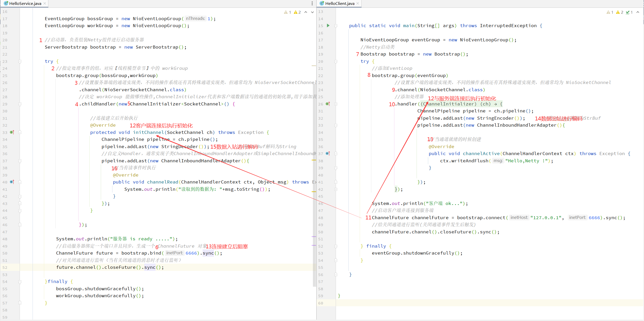The image size is (644, 321).
Task: Expand folded region at HelloClient line 42
Action: coord(336,189)
